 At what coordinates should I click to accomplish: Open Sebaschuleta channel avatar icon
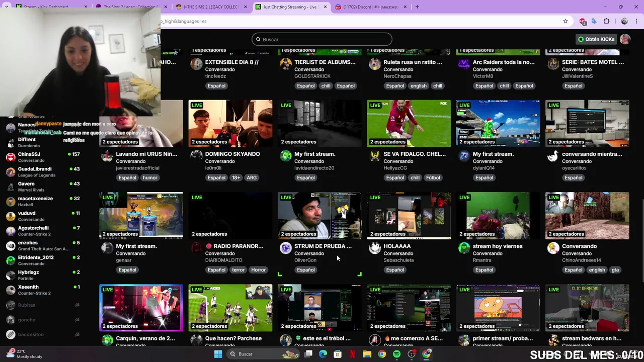(x=375, y=247)
